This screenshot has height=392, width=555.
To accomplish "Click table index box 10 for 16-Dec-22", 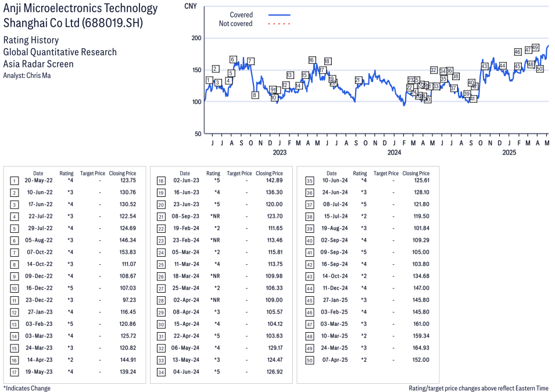I will [x=14, y=289].
